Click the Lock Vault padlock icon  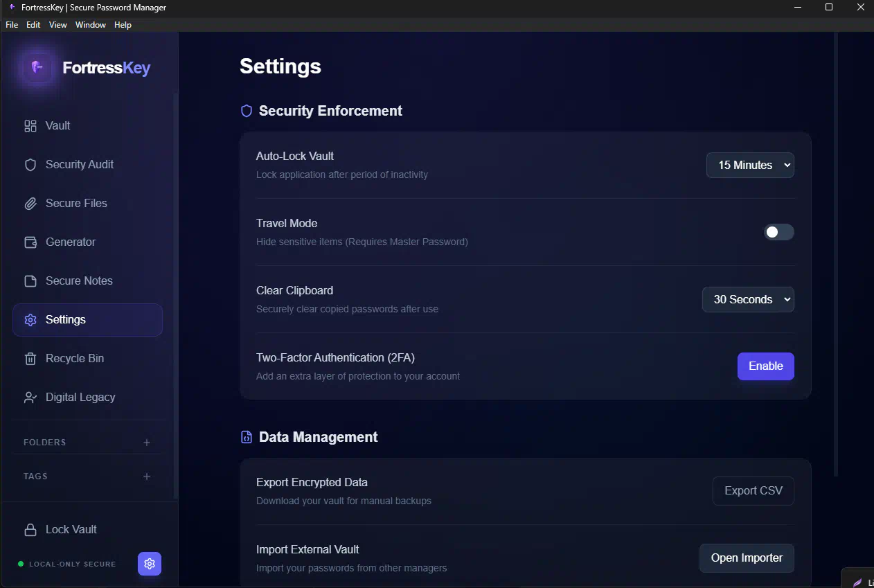tap(30, 530)
